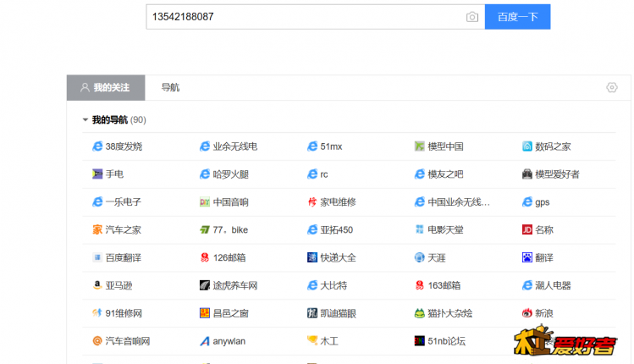The height and width of the screenshot is (364, 634).
Task: Open the 业余无线电 link
Action: [235, 146]
